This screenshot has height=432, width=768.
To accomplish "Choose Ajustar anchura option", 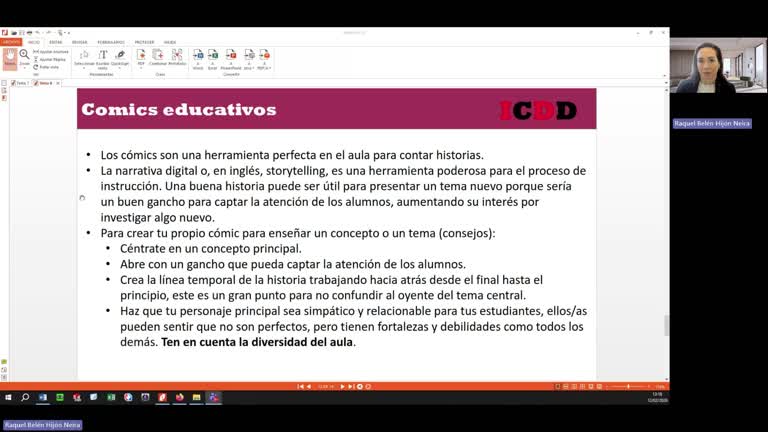I will click(51, 51).
